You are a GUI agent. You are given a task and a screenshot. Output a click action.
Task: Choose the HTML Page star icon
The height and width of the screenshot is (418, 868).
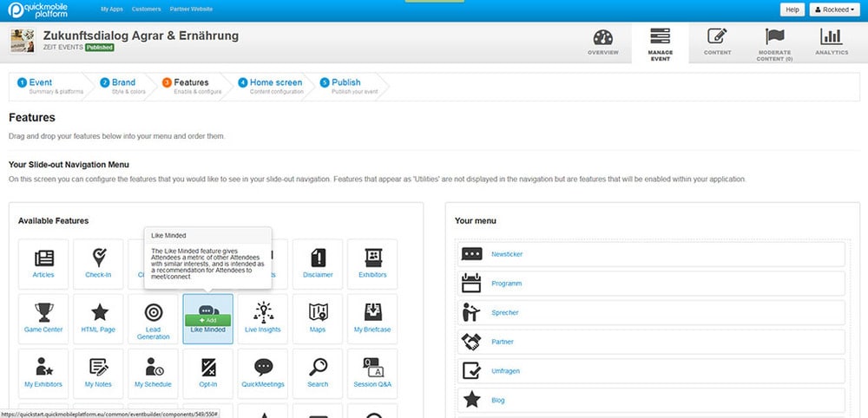pos(99,312)
